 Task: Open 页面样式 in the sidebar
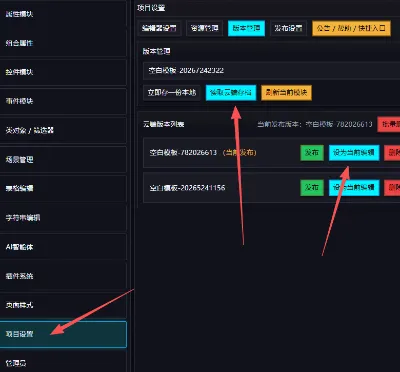pos(63,305)
